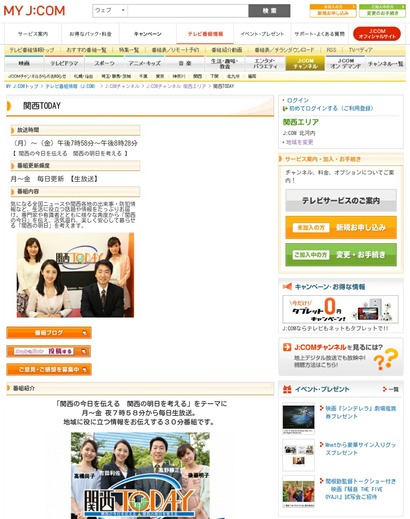Click the megaphone icon by キャンペーン・お得な情報
Image resolution: width=410 pixels, height=519 pixels.
pos(287,286)
